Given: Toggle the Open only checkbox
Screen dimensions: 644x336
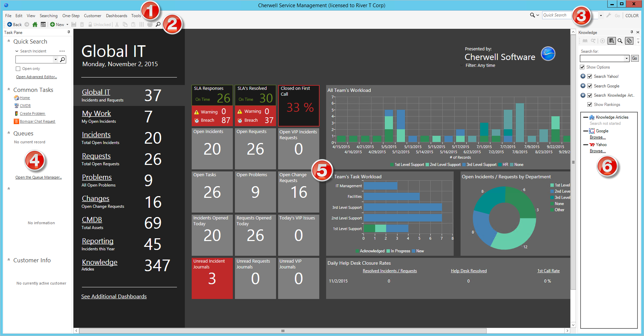Looking at the screenshot, I should point(18,69).
